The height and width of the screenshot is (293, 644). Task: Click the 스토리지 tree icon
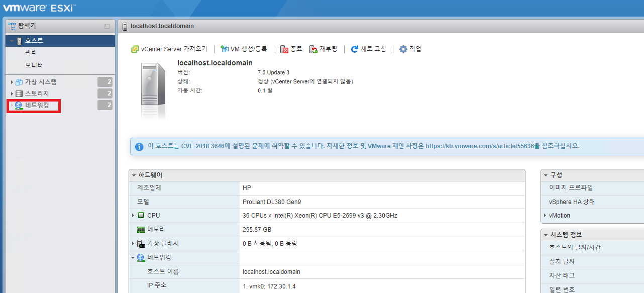19,93
